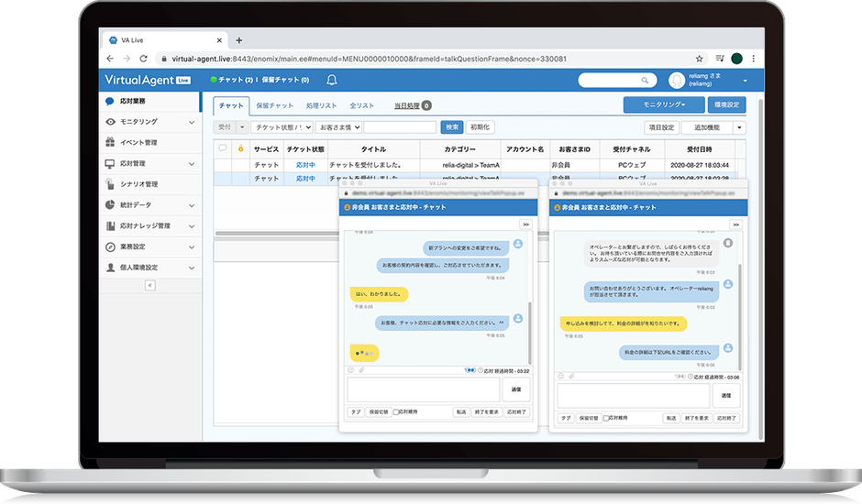Toggle 応対維持 checkbox in right chat popup
862x504 pixels.
(x=606, y=418)
